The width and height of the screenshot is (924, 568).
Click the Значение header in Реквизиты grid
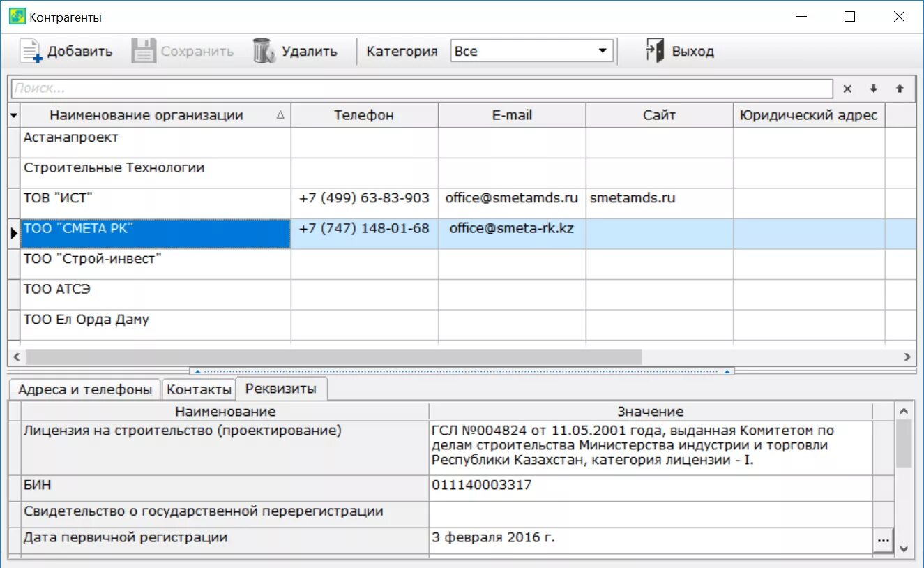click(651, 412)
